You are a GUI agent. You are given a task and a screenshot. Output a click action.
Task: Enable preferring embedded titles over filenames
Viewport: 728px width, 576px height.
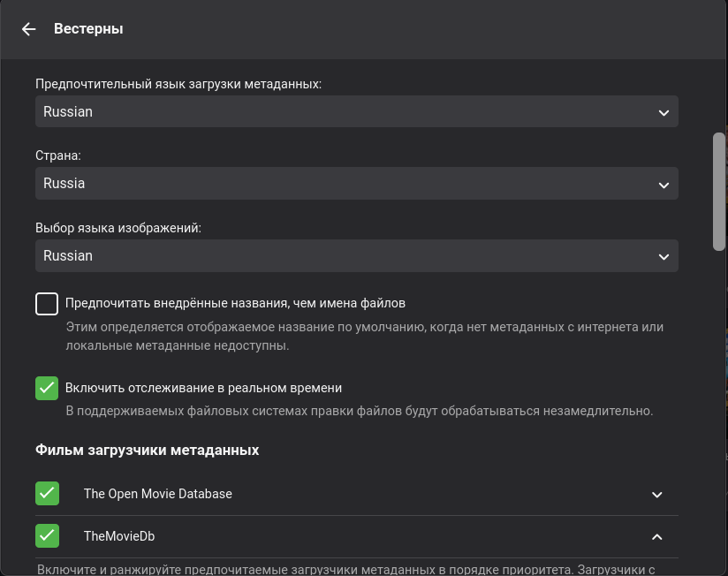coord(47,304)
